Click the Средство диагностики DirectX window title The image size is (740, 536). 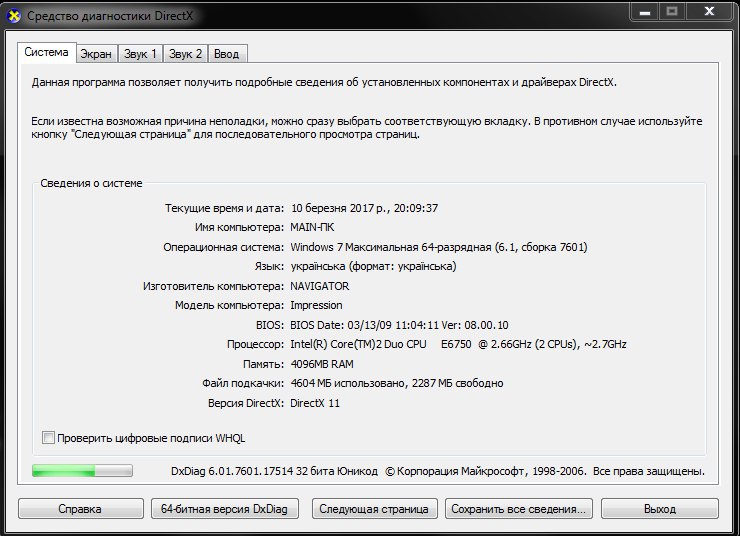[110, 16]
